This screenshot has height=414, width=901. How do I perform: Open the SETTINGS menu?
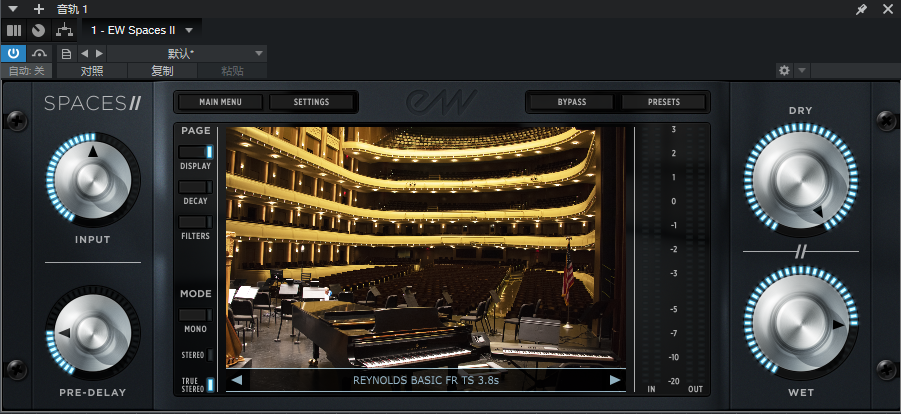pos(311,102)
